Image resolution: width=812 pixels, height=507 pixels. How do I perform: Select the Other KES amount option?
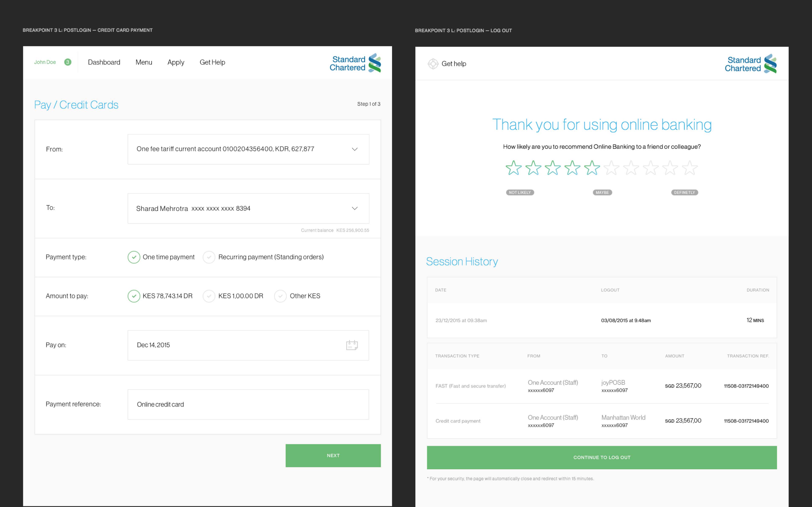pos(280,296)
